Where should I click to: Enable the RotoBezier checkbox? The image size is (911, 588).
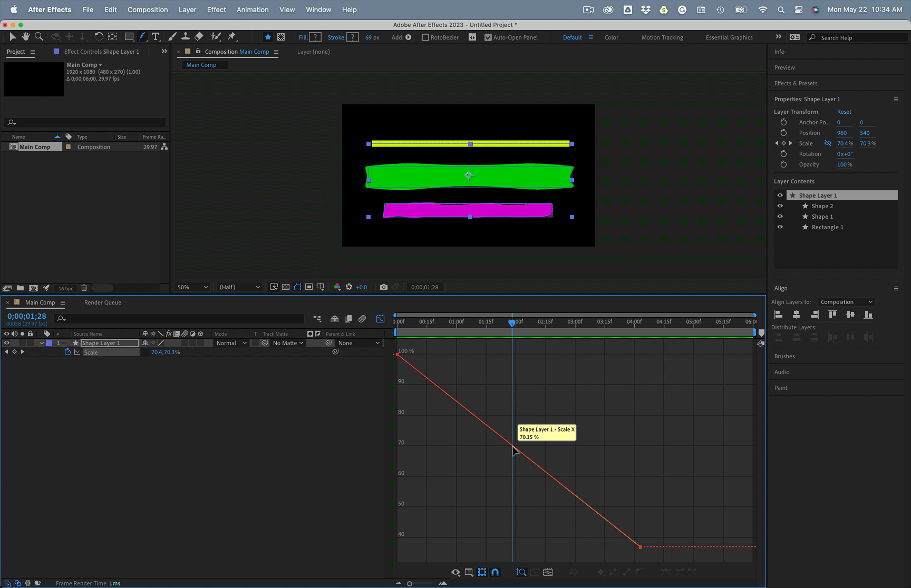425,37
